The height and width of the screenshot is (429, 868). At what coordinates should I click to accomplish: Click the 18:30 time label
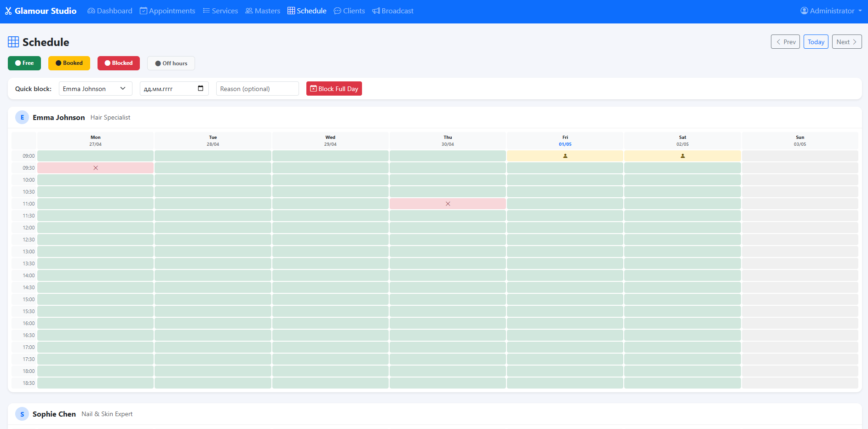(x=29, y=383)
